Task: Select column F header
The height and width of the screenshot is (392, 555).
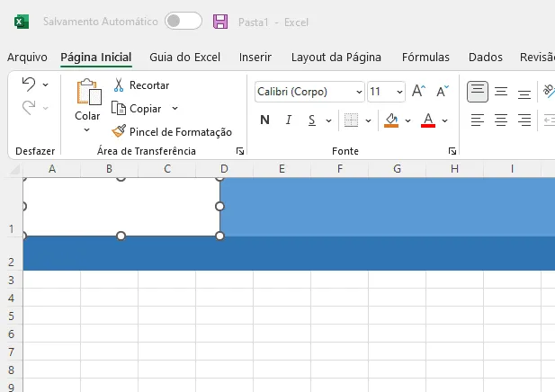Action: pyautogui.click(x=340, y=169)
